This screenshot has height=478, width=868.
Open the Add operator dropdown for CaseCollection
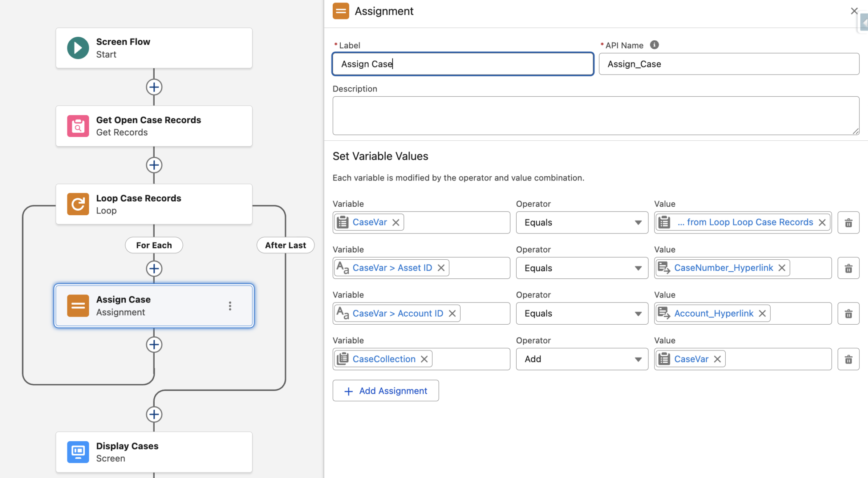tap(638, 359)
